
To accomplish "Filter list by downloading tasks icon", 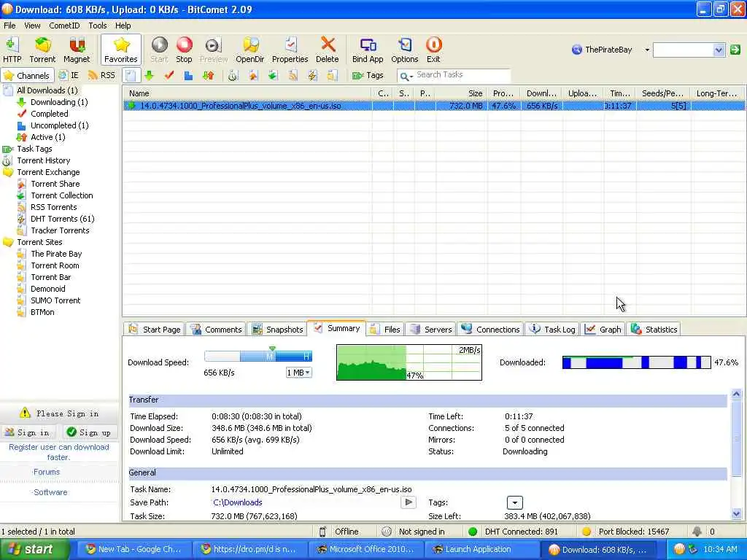I will [149, 75].
